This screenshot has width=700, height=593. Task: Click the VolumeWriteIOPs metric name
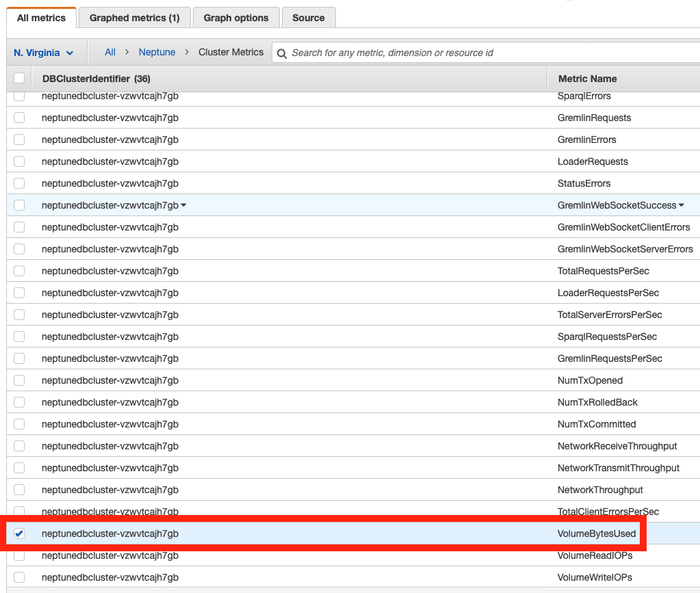595,577
